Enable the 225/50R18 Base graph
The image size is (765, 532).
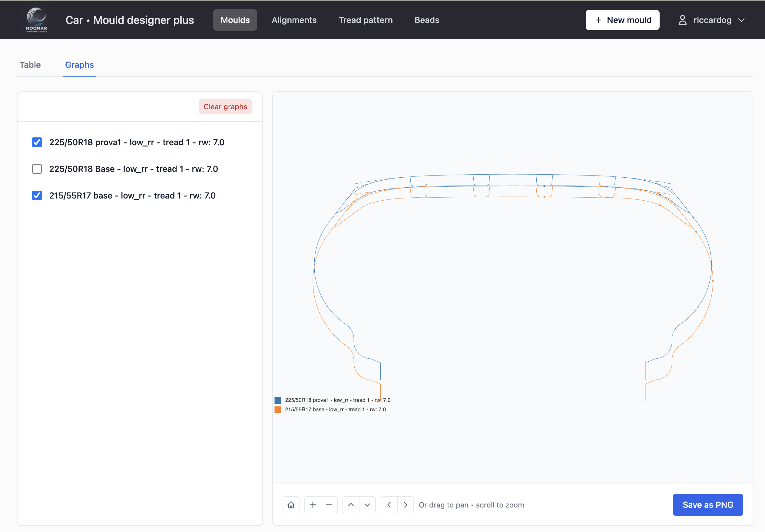[x=37, y=169]
